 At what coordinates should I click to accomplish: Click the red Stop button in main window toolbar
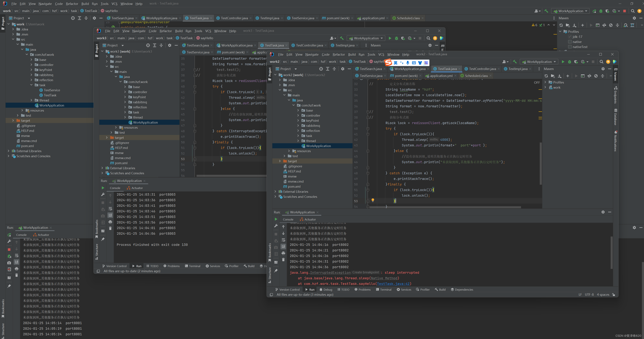(x=625, y=11)
